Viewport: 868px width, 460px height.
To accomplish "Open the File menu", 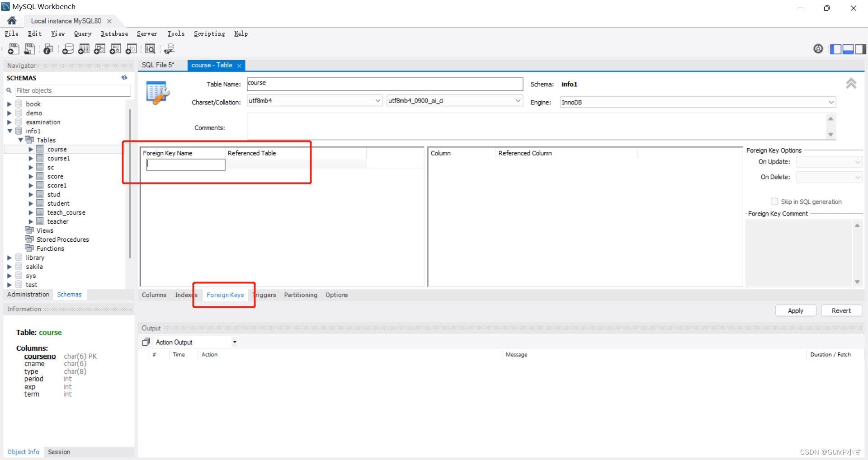I will coord(12,33).
